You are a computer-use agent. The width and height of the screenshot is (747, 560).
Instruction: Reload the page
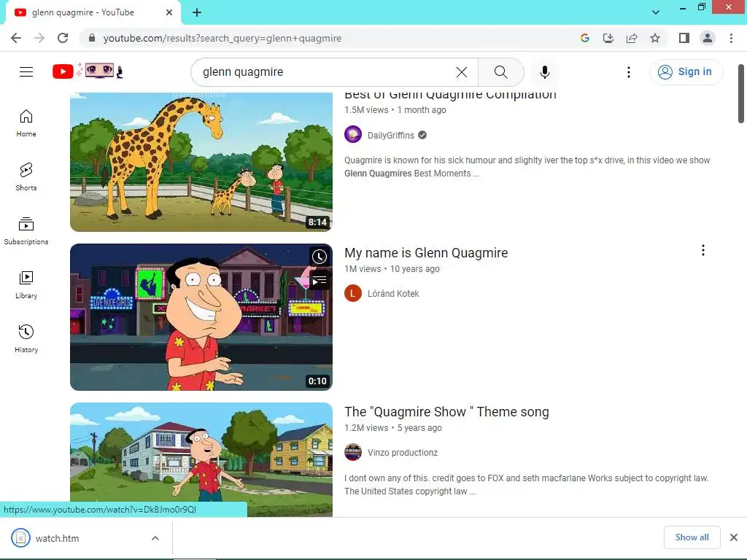tap(63, 38)
